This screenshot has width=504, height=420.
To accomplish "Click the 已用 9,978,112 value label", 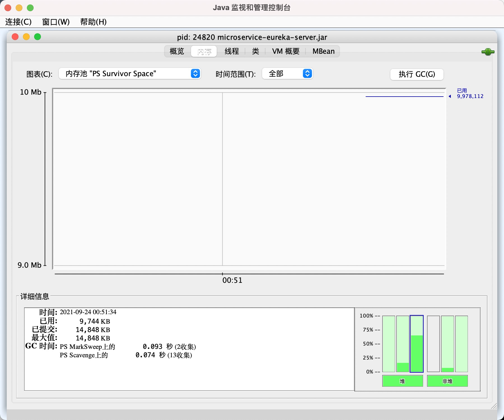I will (470, 94).
